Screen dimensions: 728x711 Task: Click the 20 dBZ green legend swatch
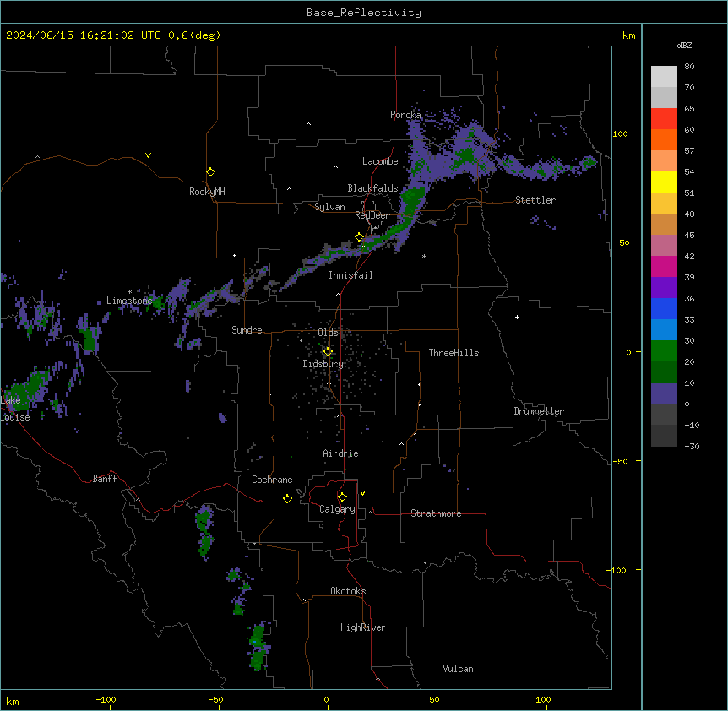664,372
